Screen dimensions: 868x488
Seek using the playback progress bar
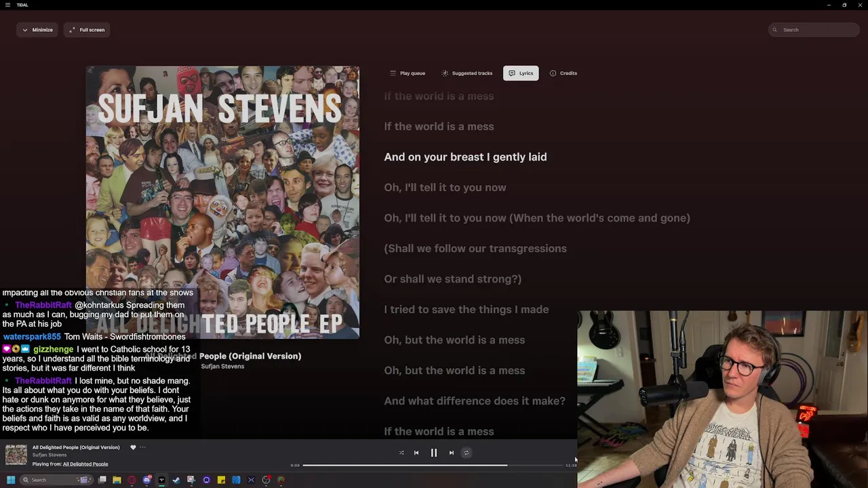tap(434, 465)
